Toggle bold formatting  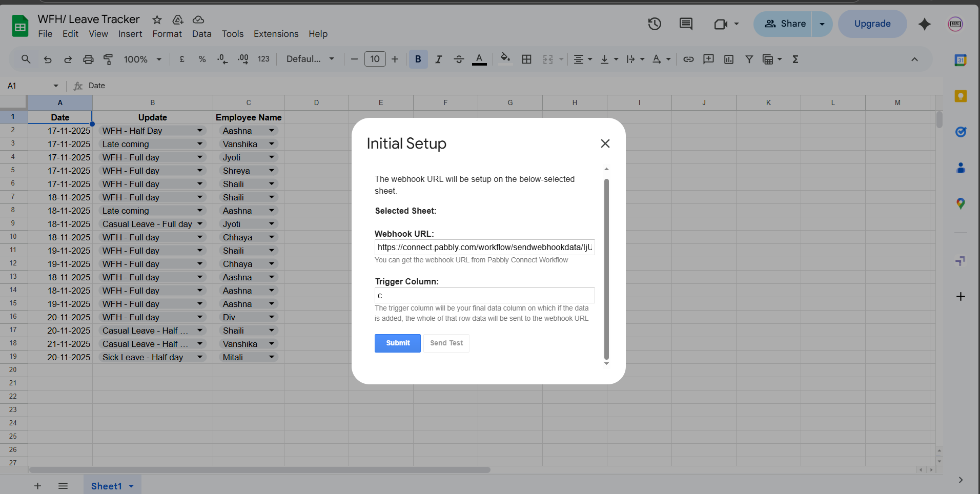click(x=418, y=59)
